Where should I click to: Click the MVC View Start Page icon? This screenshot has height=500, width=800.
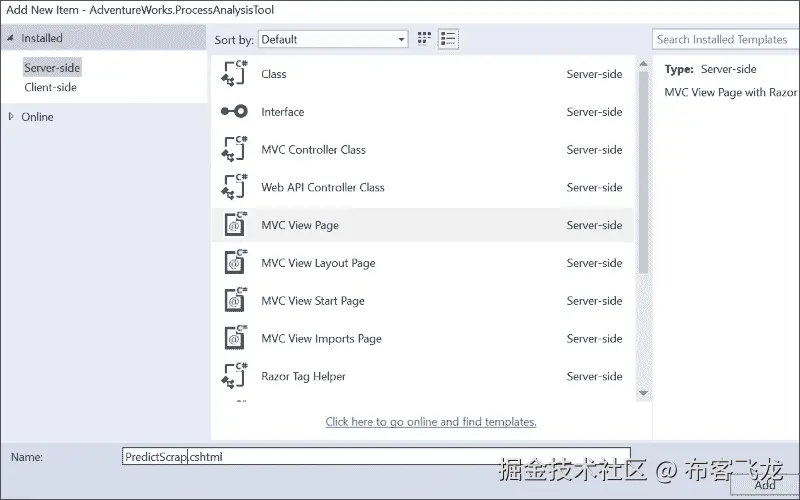(x=235, y=301)
